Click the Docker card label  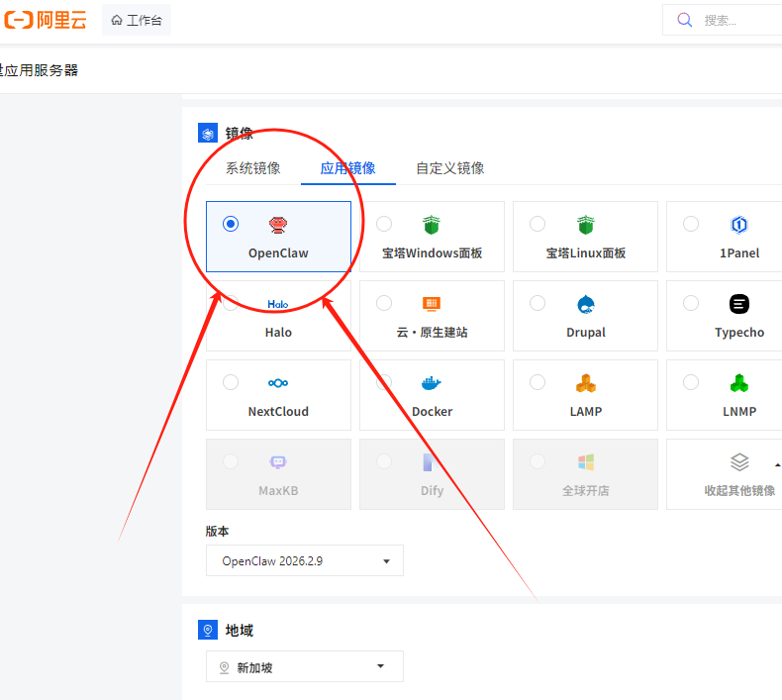(432, 412)
